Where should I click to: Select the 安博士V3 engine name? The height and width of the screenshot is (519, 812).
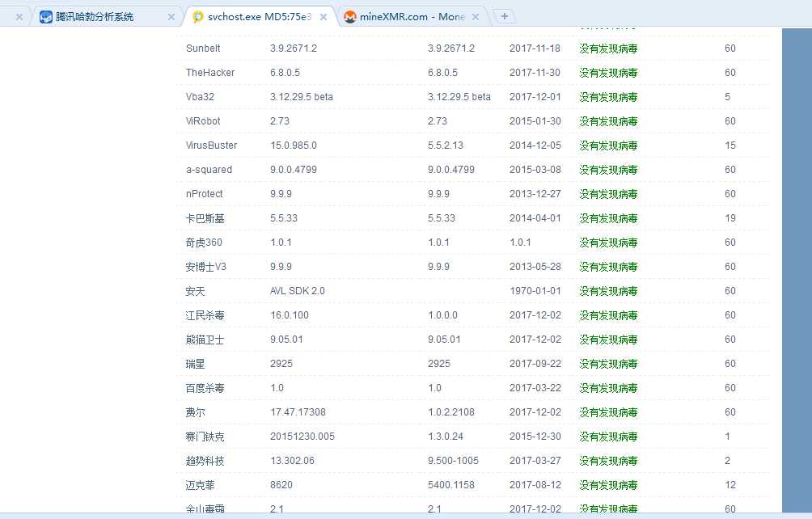206,267
